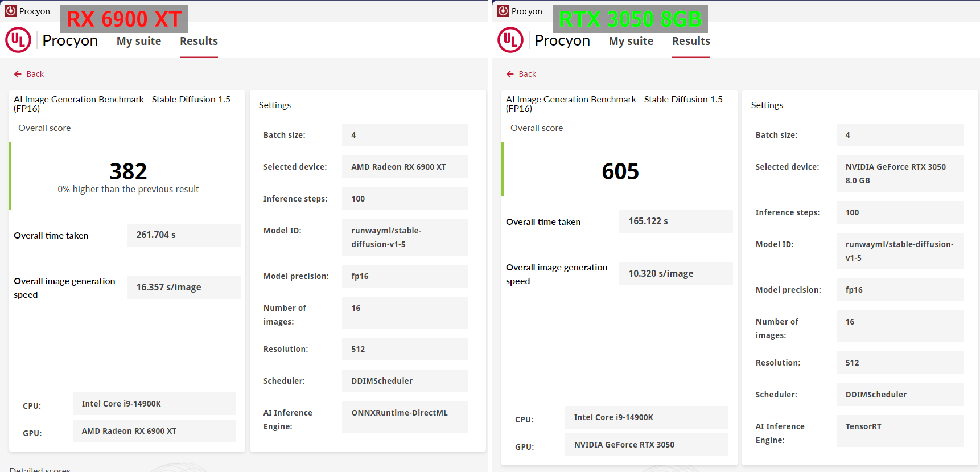The image size is (980, 472).
Task: Click the inference steps value 100 in RTX 3050 window
Action: (900, 212)
